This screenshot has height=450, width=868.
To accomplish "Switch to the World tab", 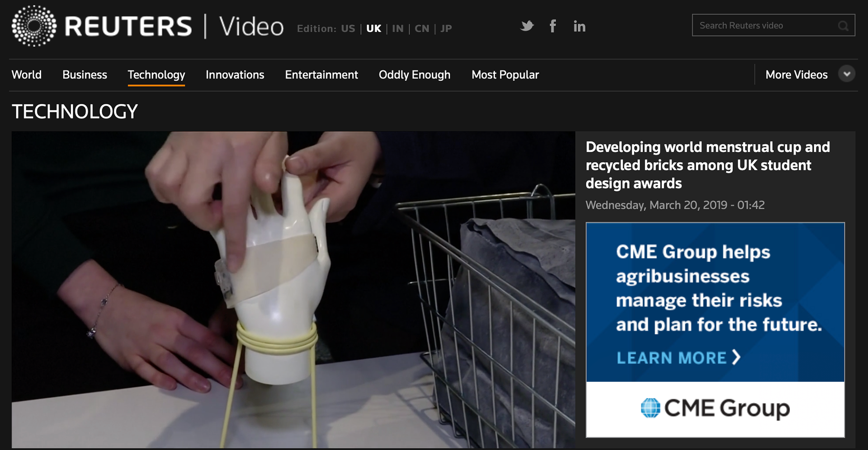I will (27, 75).
